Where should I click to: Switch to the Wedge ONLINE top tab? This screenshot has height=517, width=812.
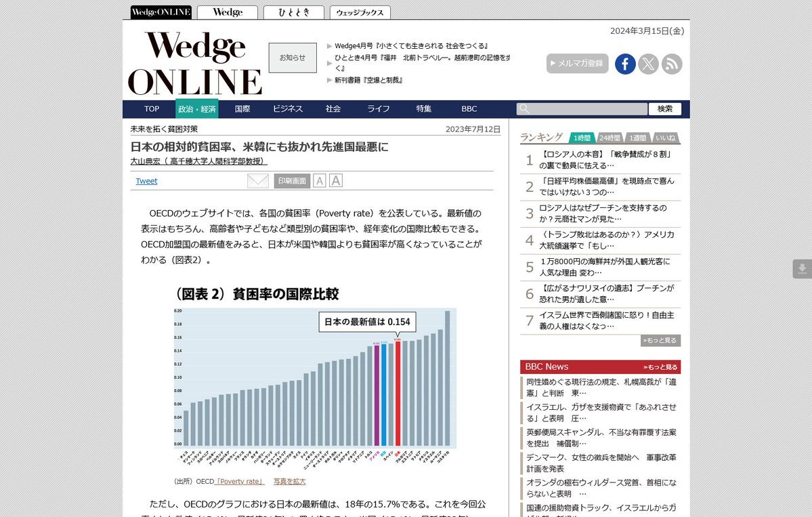[x=161, y=12]
